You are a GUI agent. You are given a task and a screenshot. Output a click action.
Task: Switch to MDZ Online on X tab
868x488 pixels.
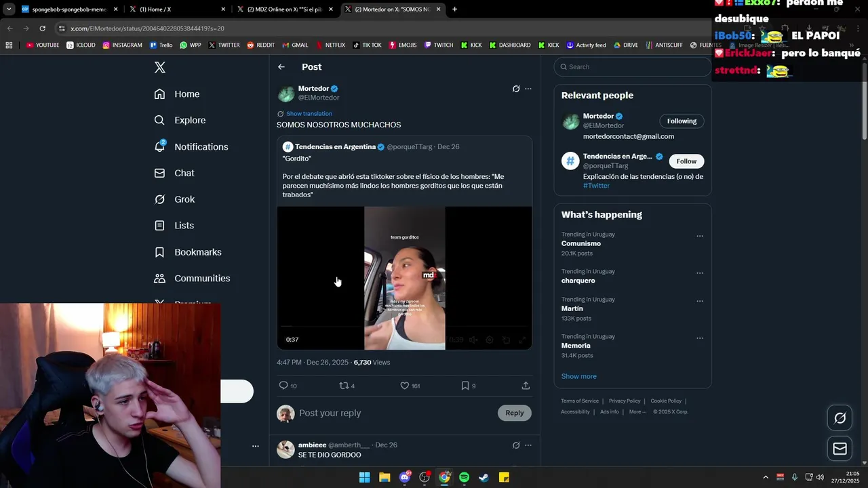285,9
